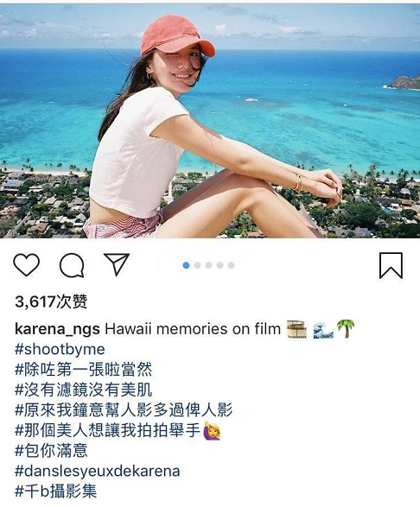Open the #danslesyeuxdekarena hashtag

[98, 471]
